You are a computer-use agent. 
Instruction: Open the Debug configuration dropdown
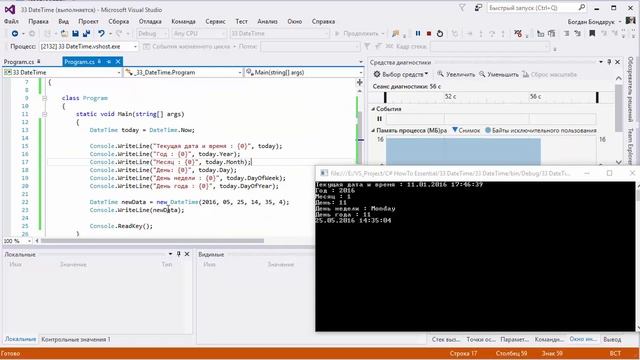point(152,33)
